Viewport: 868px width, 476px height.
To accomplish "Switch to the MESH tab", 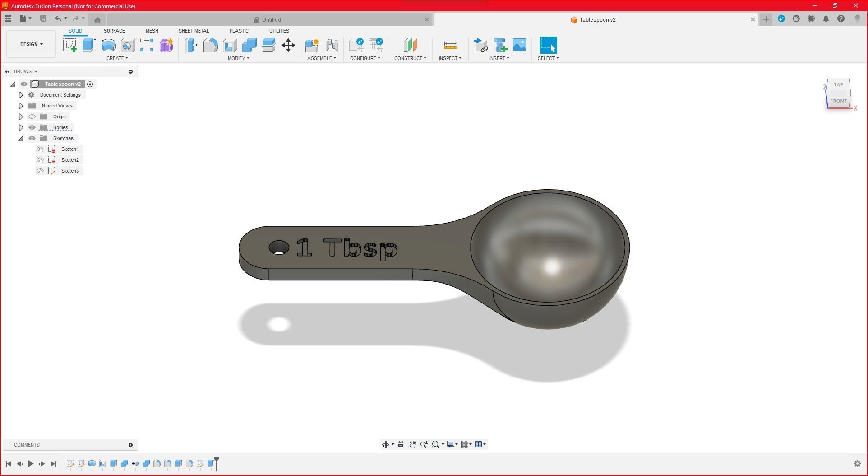I will (152, 31).
